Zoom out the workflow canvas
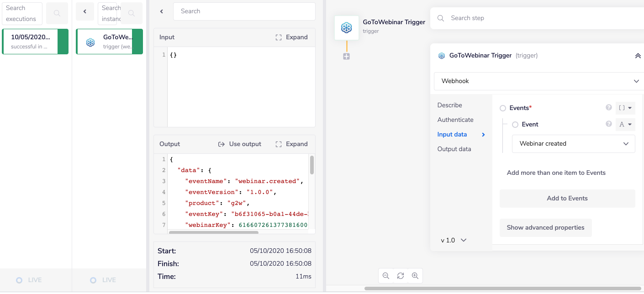The image size is (644, 294). (386, 276)
